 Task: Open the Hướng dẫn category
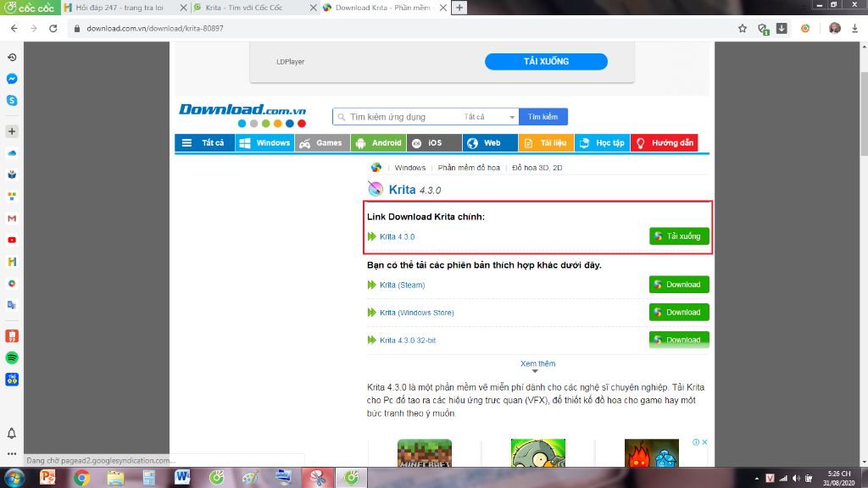coord(665,142)
